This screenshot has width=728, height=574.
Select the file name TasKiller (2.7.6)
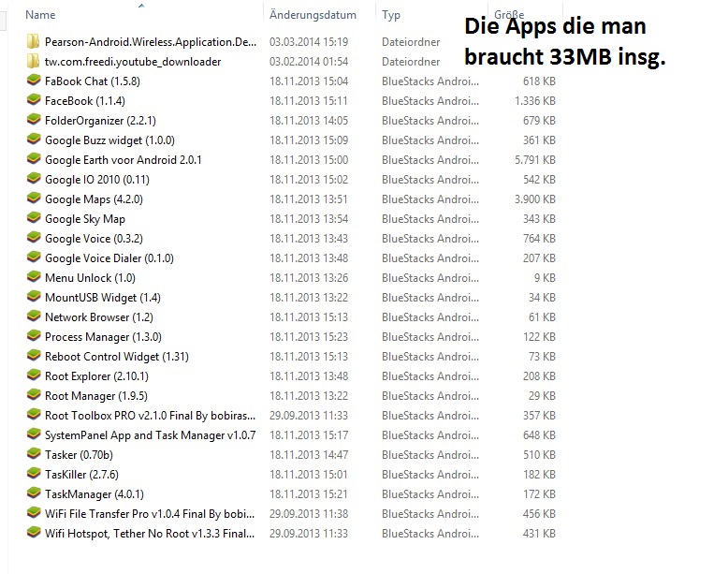point(81,475)
